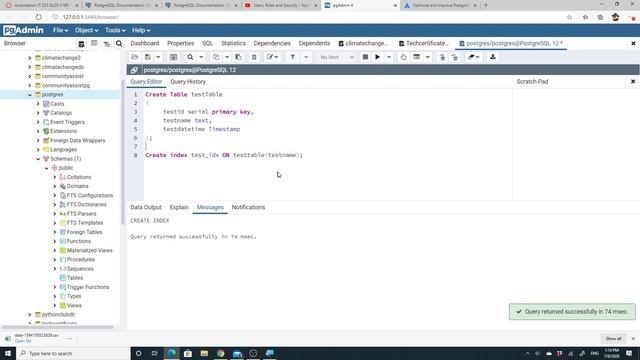Collapse the Schemas (1) node
640x360 pixels.
[x=38, y=159]
